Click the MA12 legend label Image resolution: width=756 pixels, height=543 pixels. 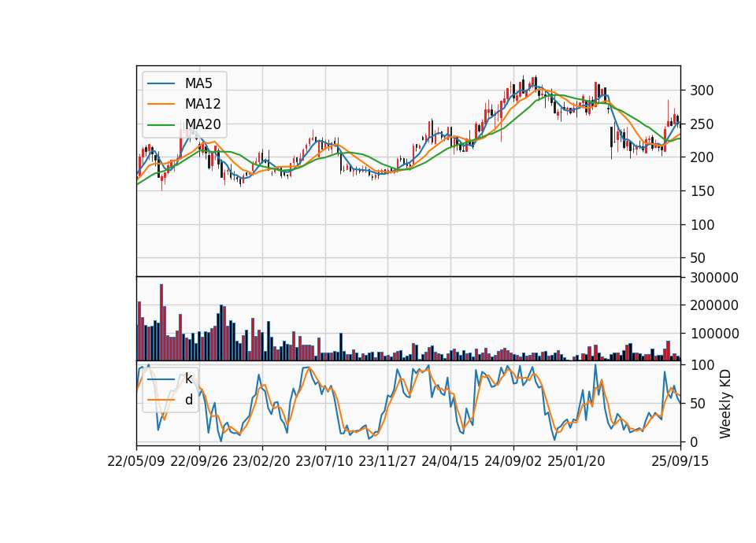click(x=202, y=104)
